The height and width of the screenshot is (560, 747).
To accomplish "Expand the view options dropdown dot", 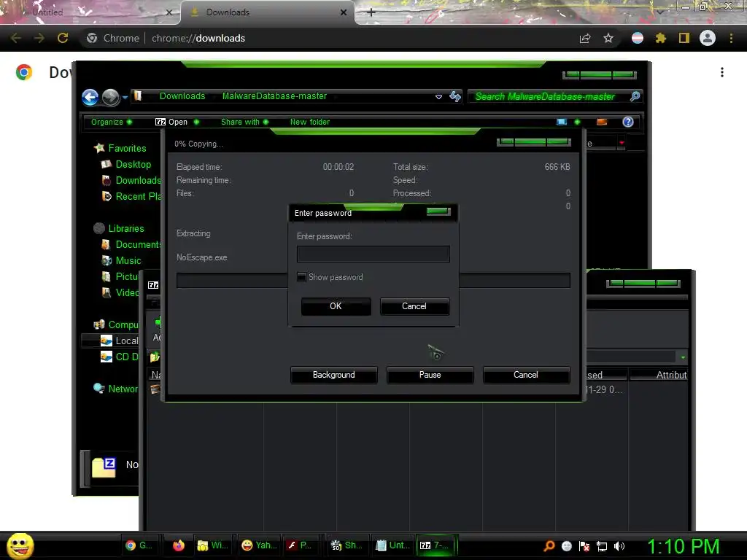I will click(578, 122).
